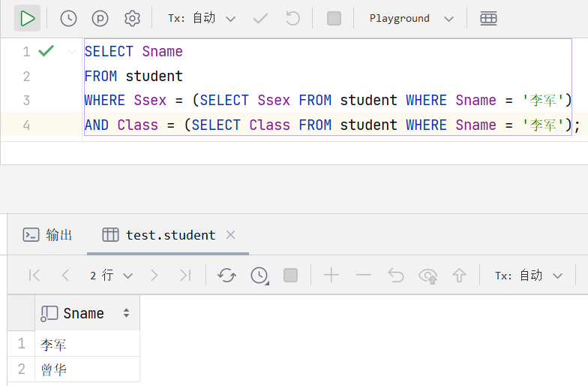Preview pending changes eye icon

[427, 276]
